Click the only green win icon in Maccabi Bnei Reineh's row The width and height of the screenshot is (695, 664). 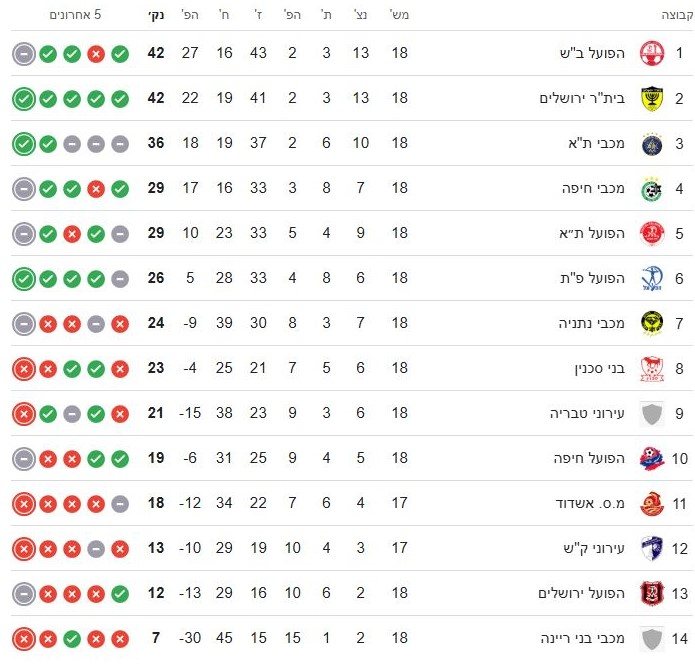pos(72,638)
